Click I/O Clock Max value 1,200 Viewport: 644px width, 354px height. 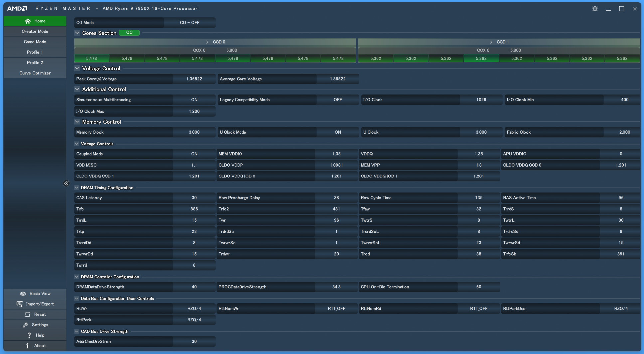(x=194, y=111)
